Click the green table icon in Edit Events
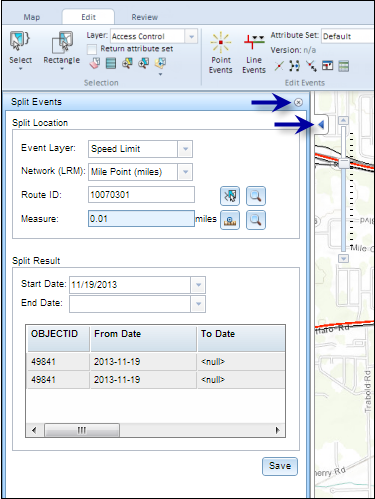This screenshot has height=499, width=375. 343,66
